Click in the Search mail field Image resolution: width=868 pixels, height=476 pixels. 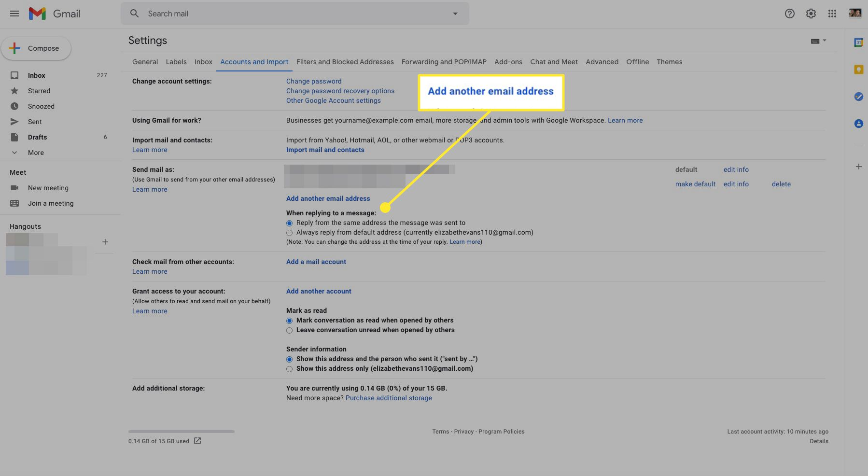coord(294,14)
